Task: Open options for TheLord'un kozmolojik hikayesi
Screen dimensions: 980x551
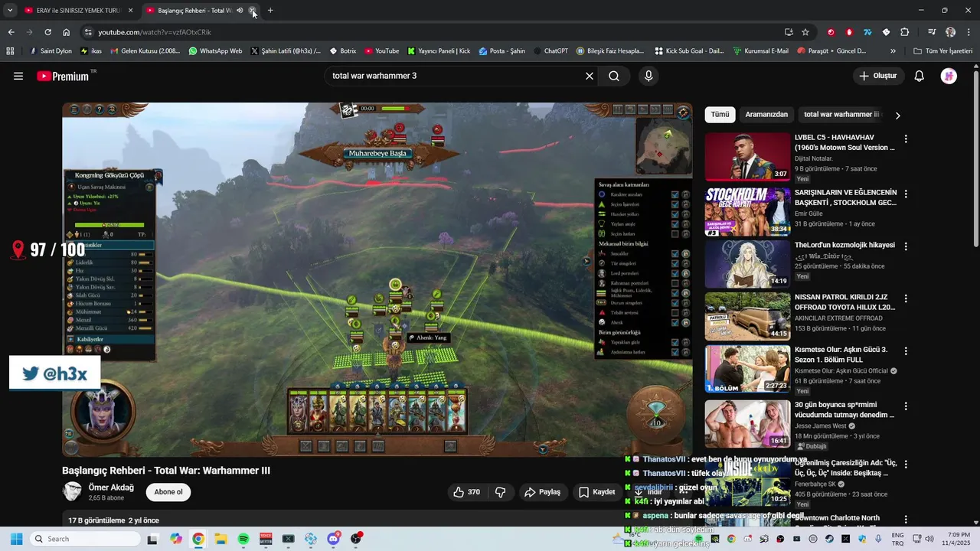Action: click(906, 246)
